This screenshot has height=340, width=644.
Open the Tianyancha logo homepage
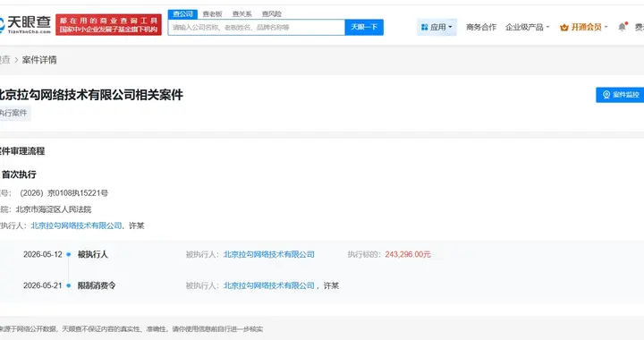coord(25,24)
